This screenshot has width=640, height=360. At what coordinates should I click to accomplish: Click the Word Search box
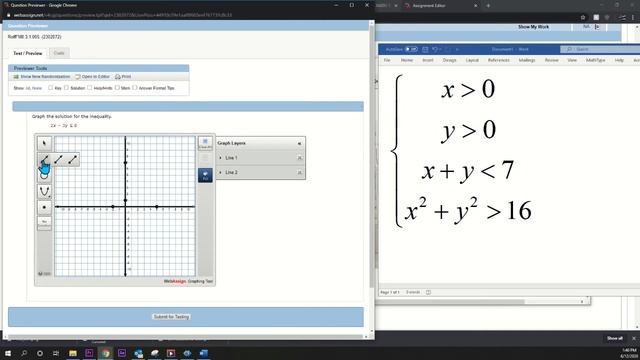[600, 49]
